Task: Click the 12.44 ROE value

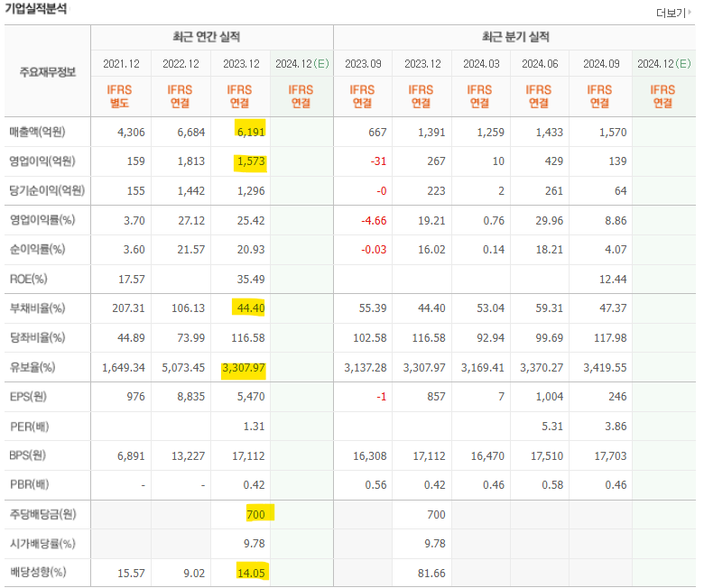Action: tap(613, 279)
